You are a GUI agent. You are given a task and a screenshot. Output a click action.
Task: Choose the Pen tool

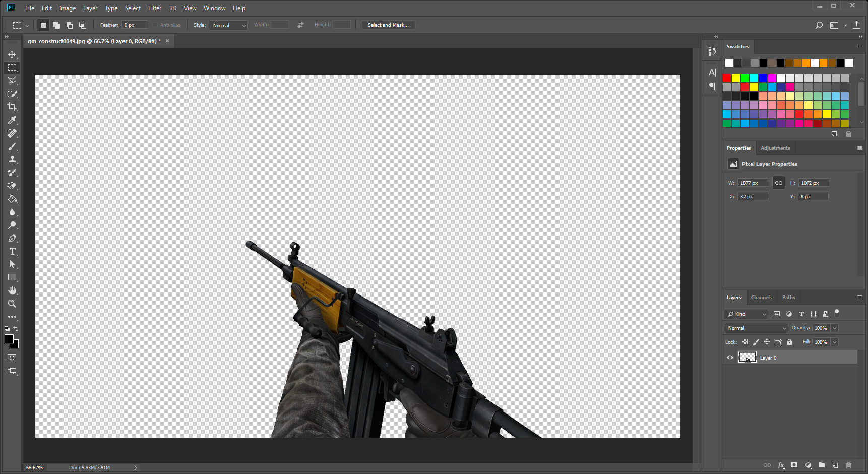(x=12, y=238)
